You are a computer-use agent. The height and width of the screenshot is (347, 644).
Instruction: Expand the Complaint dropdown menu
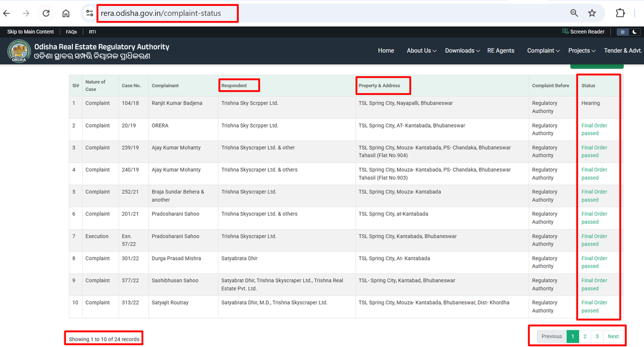543,50
